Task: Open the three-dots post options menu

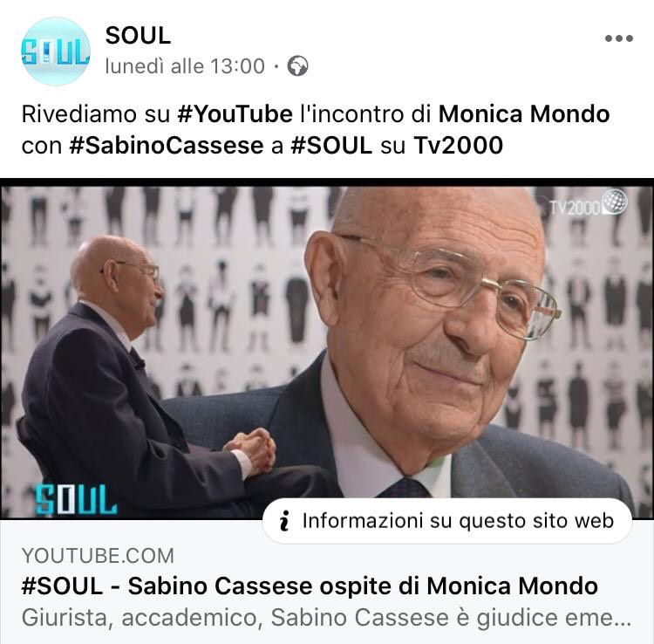Action: [619, 38]
